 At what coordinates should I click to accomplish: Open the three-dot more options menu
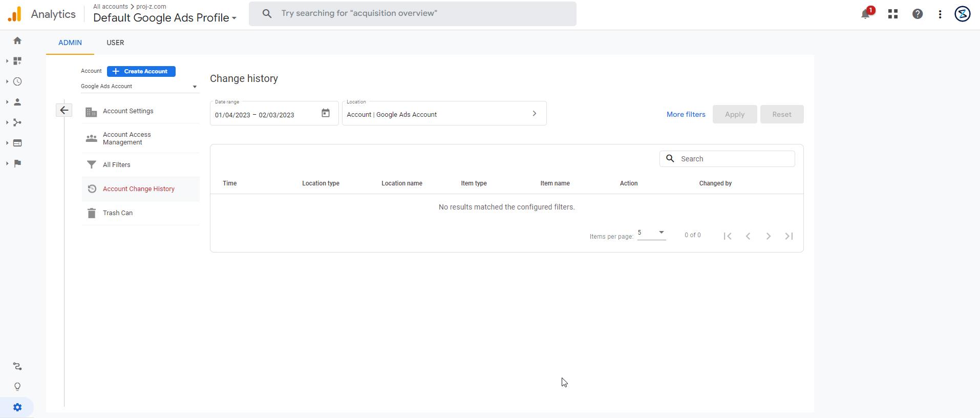click(940, 14)
